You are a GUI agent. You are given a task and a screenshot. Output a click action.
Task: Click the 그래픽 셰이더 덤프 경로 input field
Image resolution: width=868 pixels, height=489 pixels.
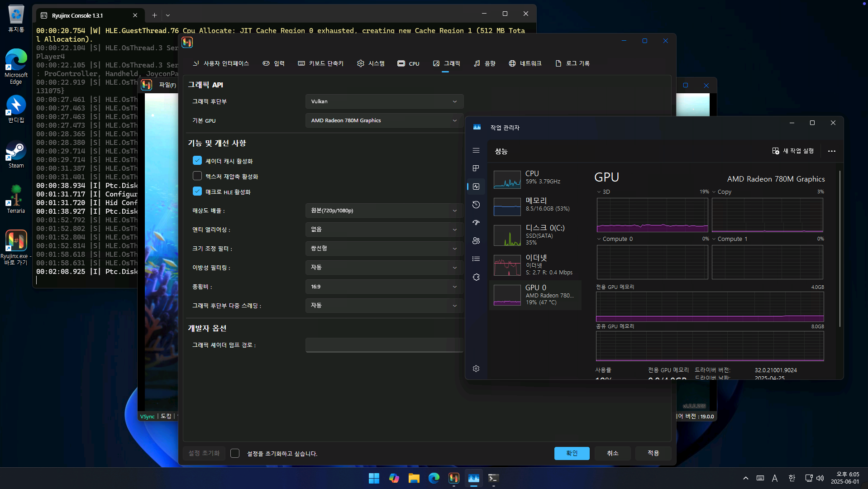[384, 345]
